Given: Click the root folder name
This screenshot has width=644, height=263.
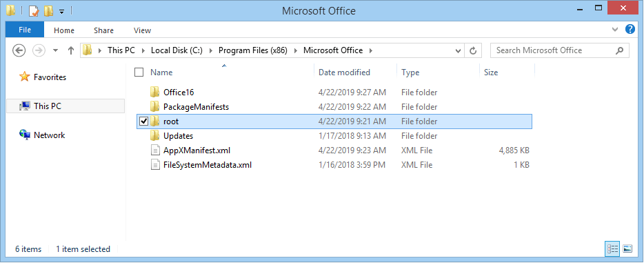Looking at the screenshot, I should (x=171, y=121).
